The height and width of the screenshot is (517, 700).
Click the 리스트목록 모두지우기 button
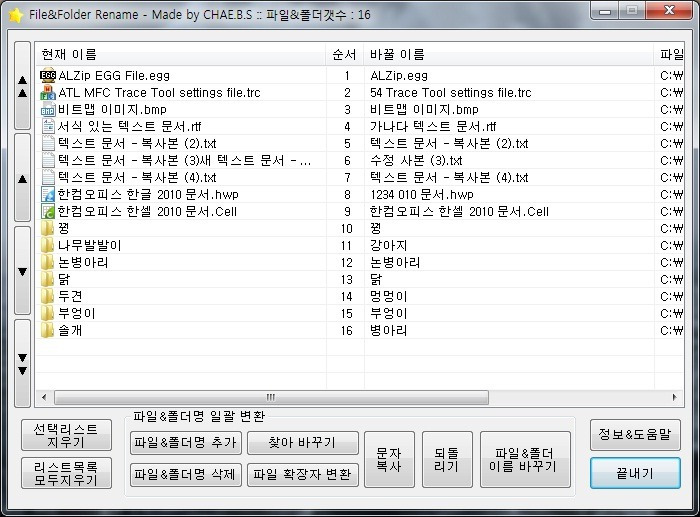tap(66, 473)
